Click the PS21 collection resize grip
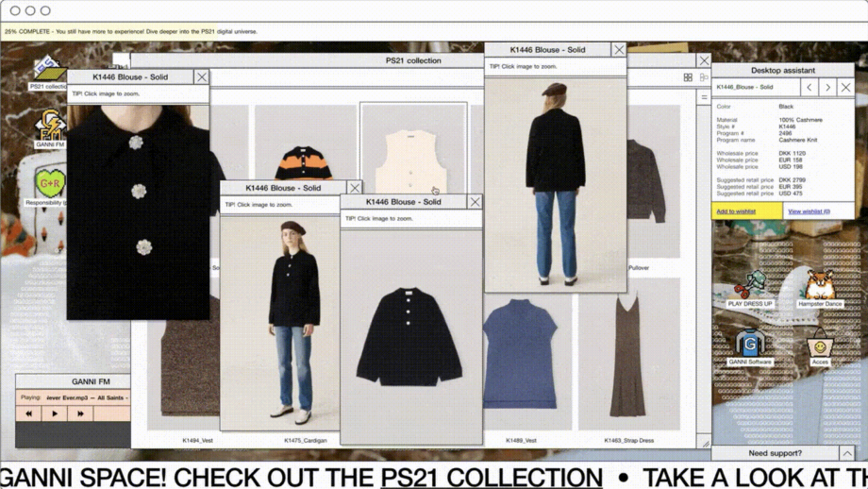This screenshot has width=868, height=489. (706, 443)
